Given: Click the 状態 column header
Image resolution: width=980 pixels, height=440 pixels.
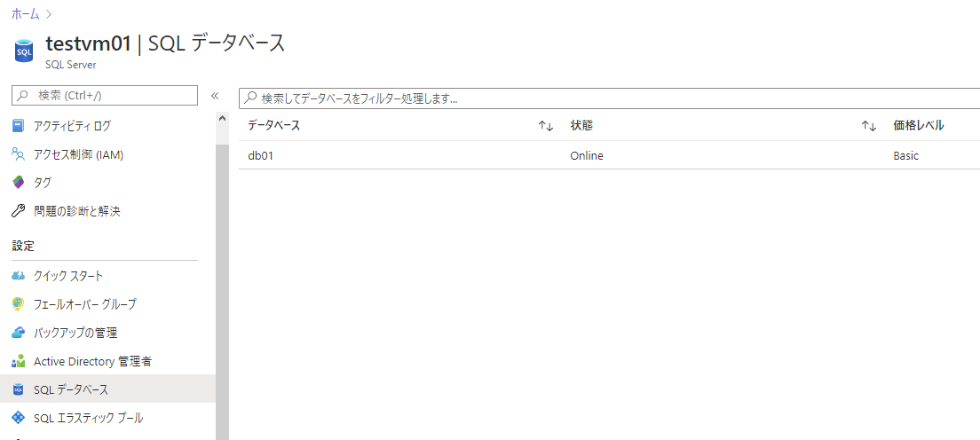Looking at the screenshot, I should pyautogui.click(x=581, y=126).
